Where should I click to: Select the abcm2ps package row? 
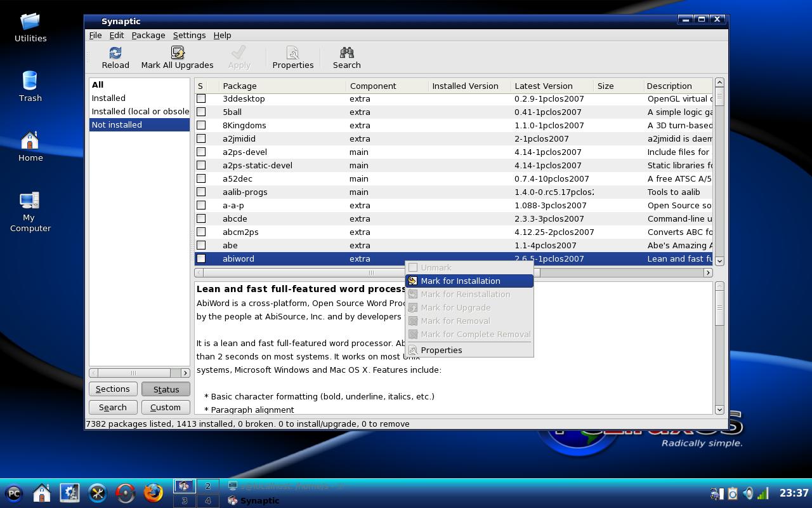[454, 232]
